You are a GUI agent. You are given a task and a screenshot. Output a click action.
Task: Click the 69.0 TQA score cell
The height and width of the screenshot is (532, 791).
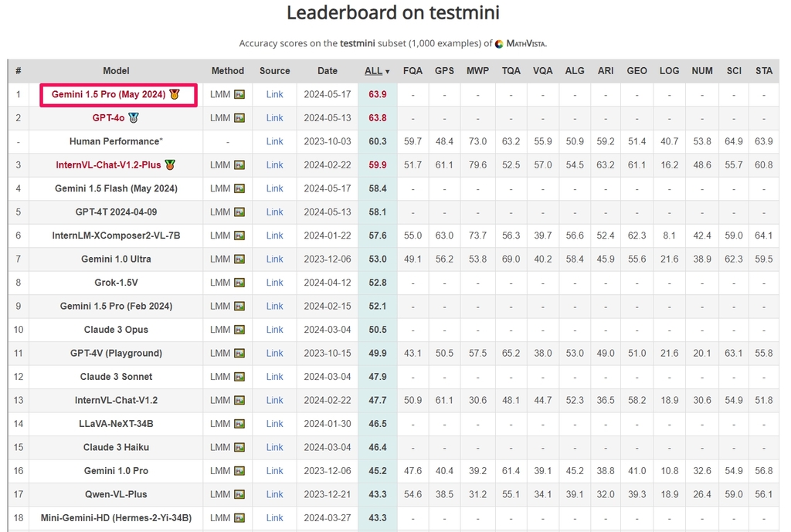[x=511, y=259]
